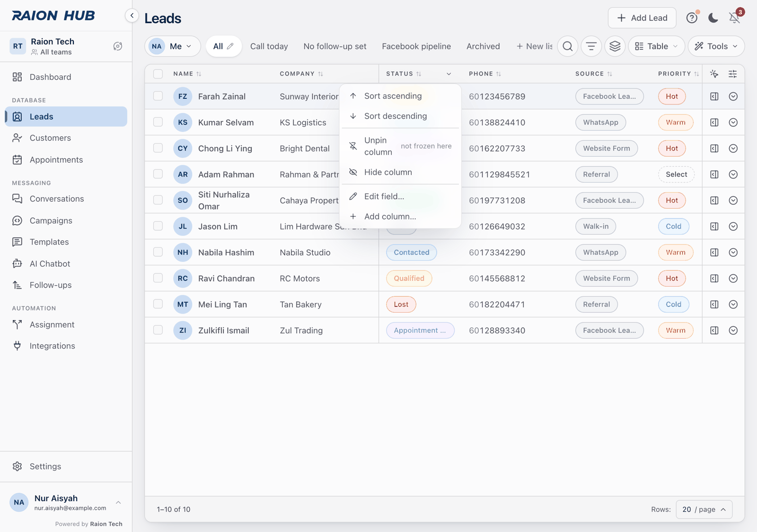Select Mei Ling Tan's row checkbox
757x532 pixels.
[x=158, y=304]
